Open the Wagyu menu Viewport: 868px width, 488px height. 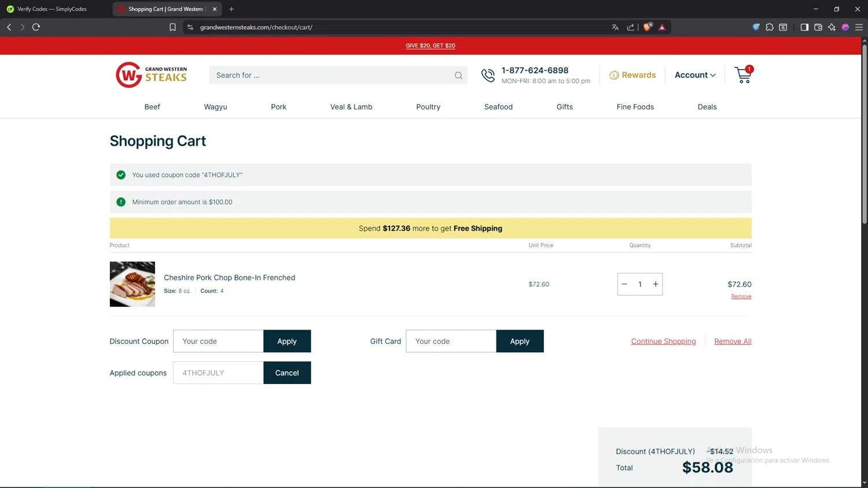215,107
